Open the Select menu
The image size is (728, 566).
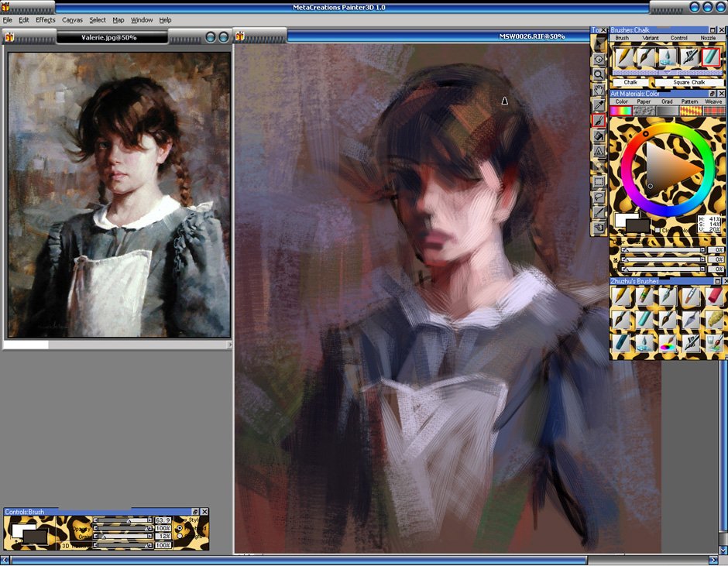[x=98, y=20]
